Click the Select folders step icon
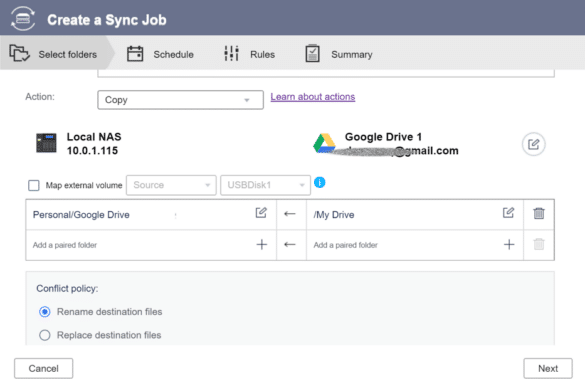 (19, 53)
